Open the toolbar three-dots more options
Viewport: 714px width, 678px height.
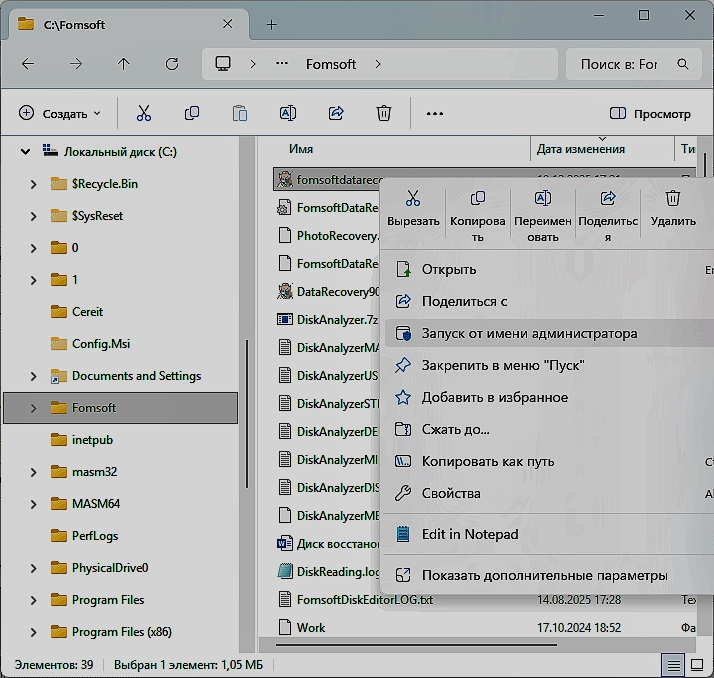(434, 113)
